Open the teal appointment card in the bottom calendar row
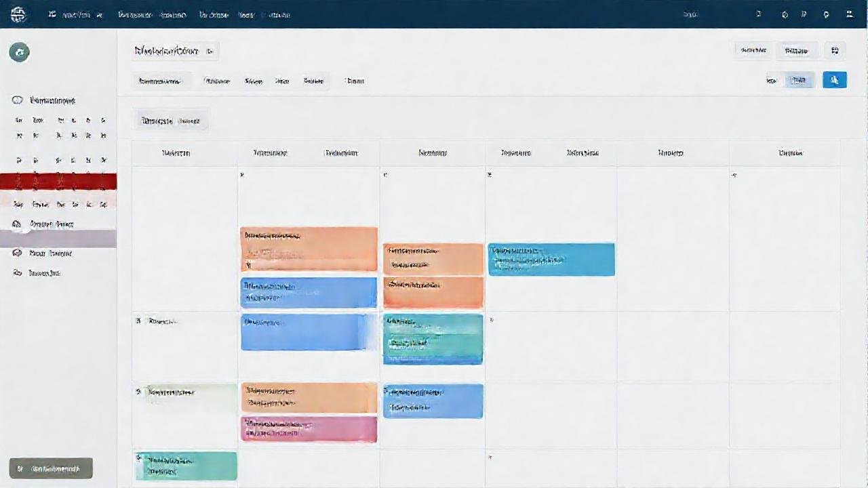 coord(186,466)
